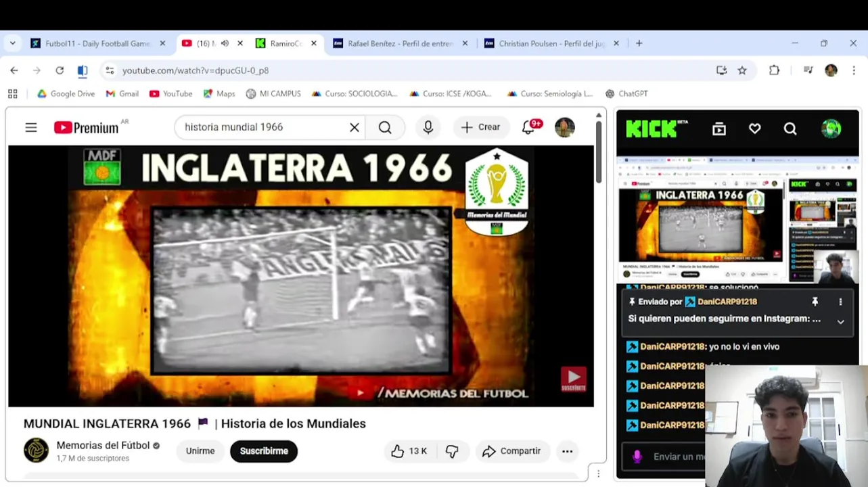Open more actions ellipsis next to Compartir
Image resolution: width=868 pixels, height=487 pixels.
[567, 451]
